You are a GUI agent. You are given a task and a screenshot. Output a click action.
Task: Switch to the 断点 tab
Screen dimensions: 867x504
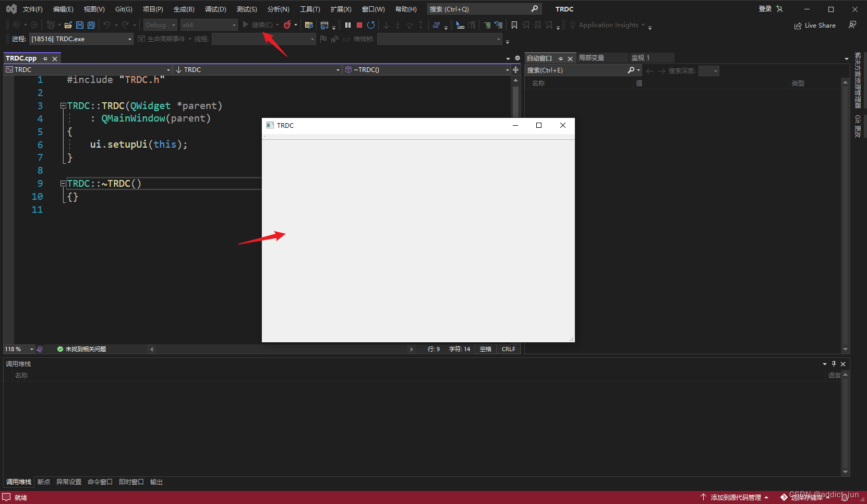[x=44, y=482]
